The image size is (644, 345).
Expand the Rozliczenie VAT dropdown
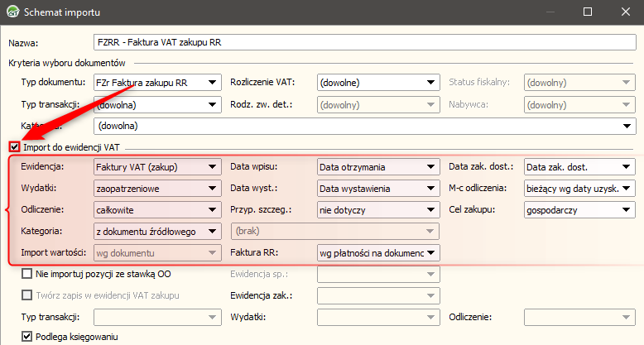click(x=431, y=82)
